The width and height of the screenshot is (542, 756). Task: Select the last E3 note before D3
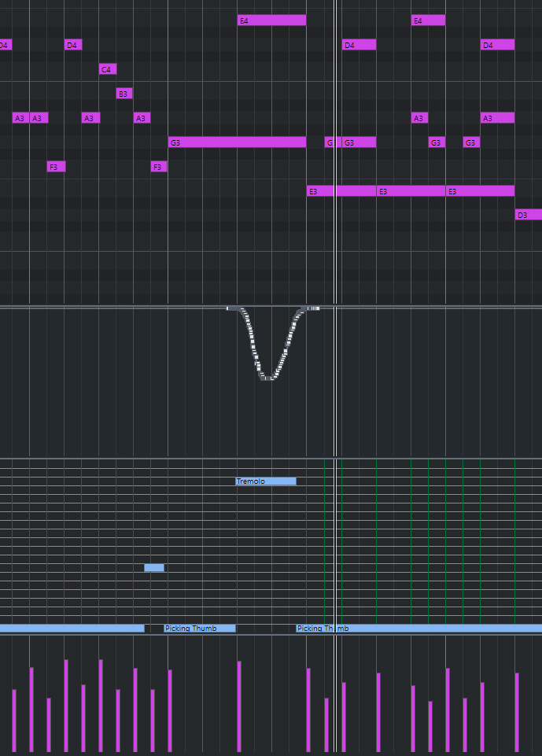click(x=480, y=191)
